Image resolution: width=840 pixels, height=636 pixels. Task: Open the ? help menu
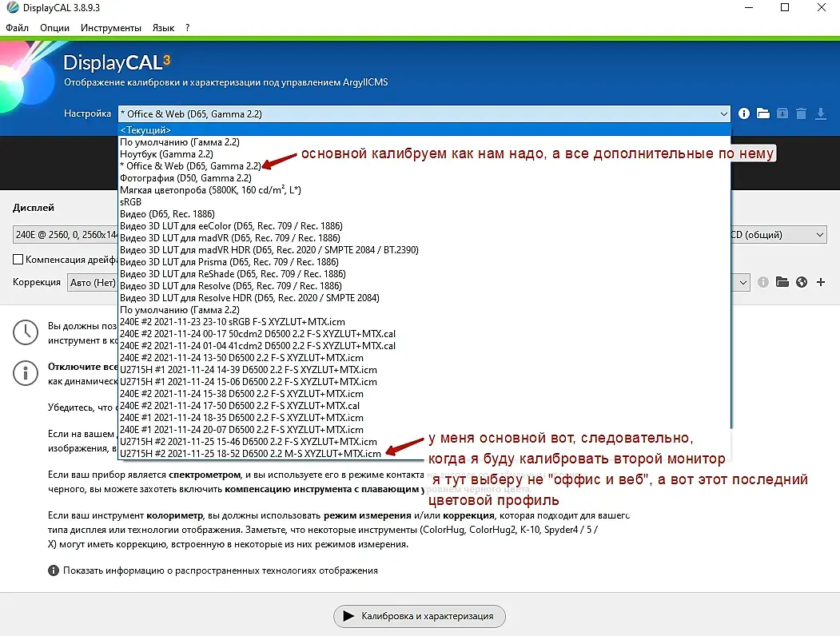188,28
